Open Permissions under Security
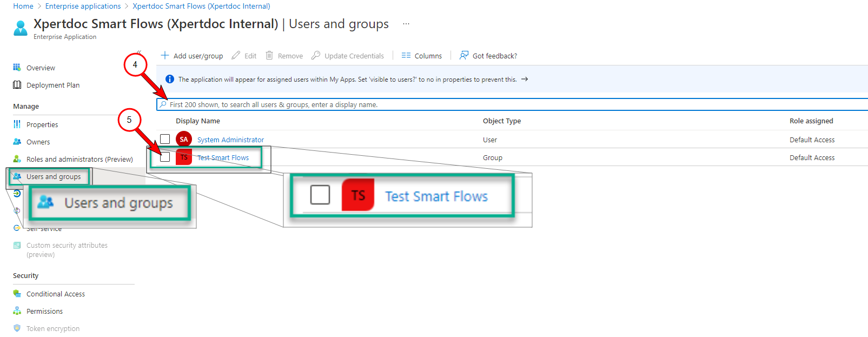 44,311
